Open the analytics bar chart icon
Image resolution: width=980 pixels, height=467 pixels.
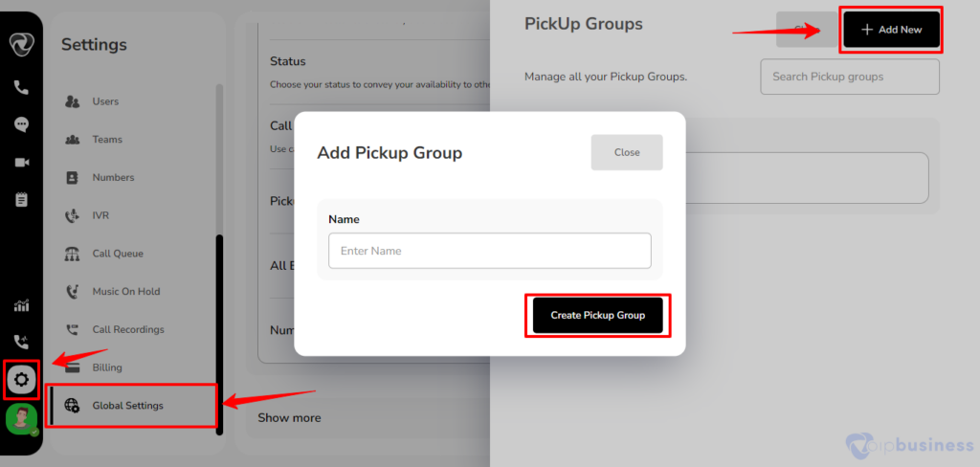(x=21, y=305)
